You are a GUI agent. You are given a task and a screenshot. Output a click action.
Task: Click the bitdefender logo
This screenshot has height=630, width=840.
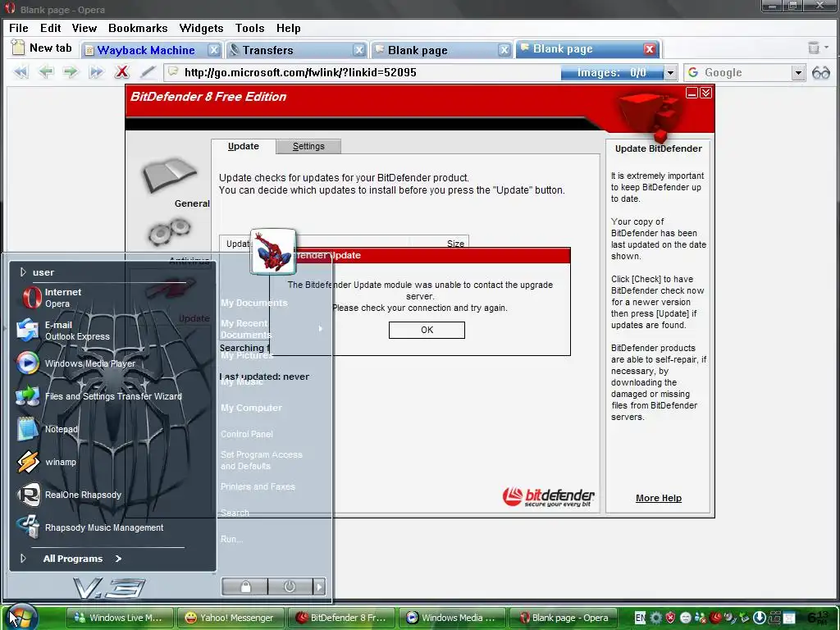(x=548, y=497)
